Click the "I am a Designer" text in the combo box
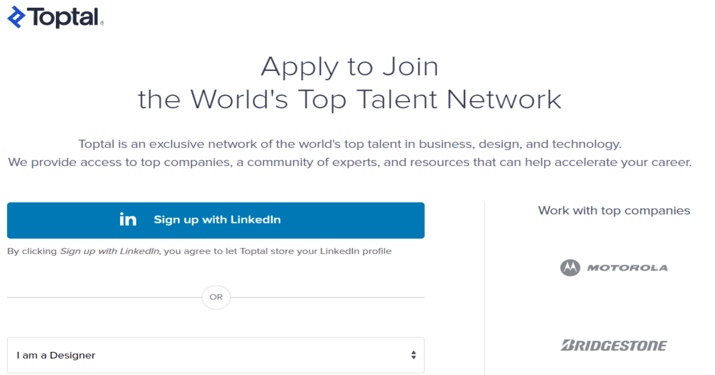 tap(56, 355)
